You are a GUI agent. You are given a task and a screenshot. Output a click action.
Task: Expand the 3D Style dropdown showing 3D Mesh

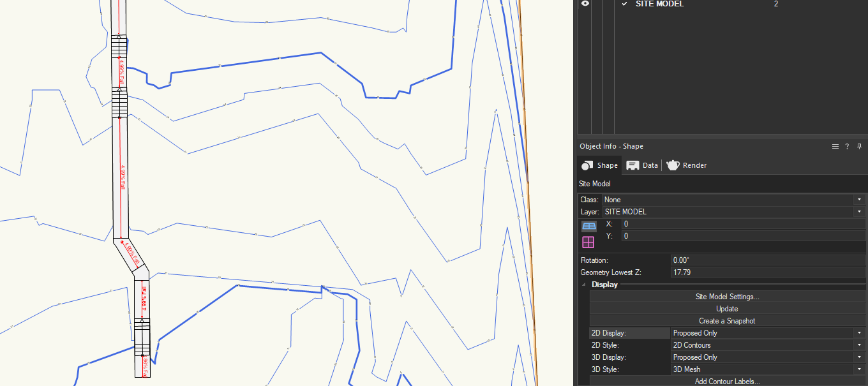(767, 369)
